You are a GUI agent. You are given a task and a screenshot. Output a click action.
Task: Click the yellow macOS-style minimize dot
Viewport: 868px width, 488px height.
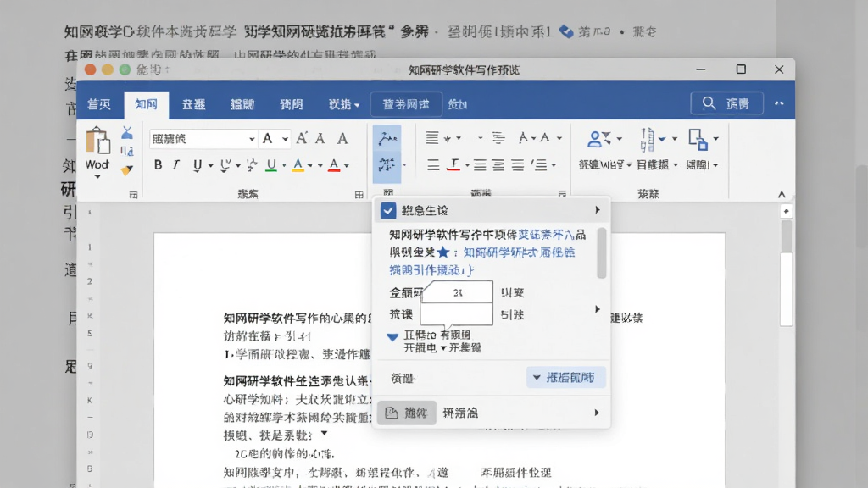click(108, 69)
